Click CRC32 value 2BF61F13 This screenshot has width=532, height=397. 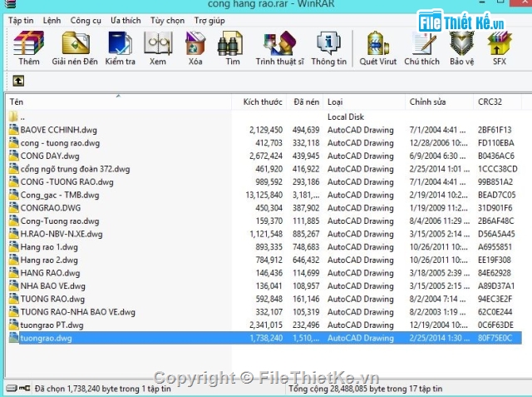point(495,130)
